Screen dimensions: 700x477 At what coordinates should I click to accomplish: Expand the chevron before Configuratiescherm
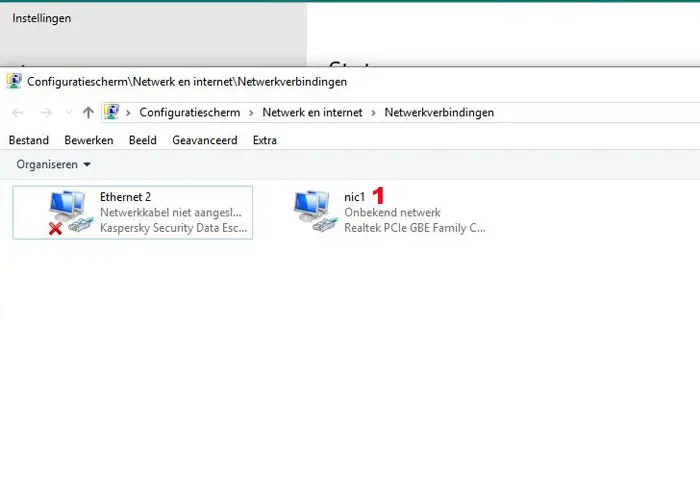128,113
